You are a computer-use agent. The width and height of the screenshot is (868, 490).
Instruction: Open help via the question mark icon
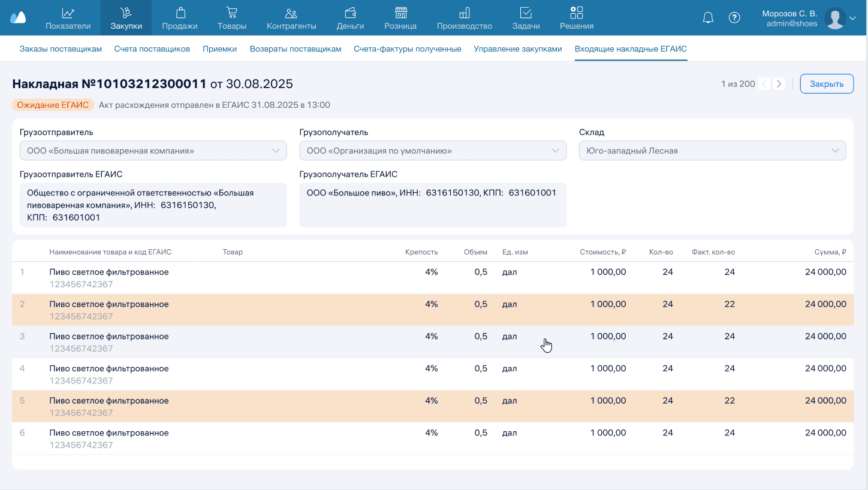[734, 18]
